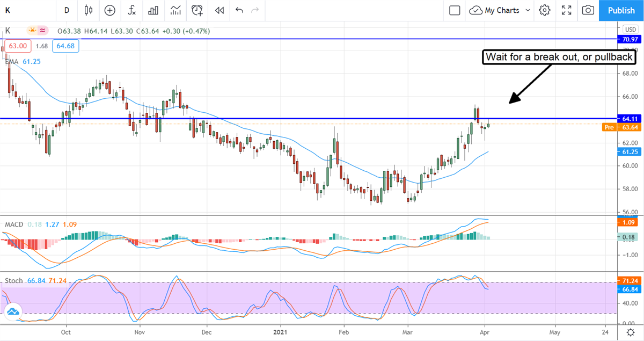Click the 63.00 sell price box

pos(18,46)
